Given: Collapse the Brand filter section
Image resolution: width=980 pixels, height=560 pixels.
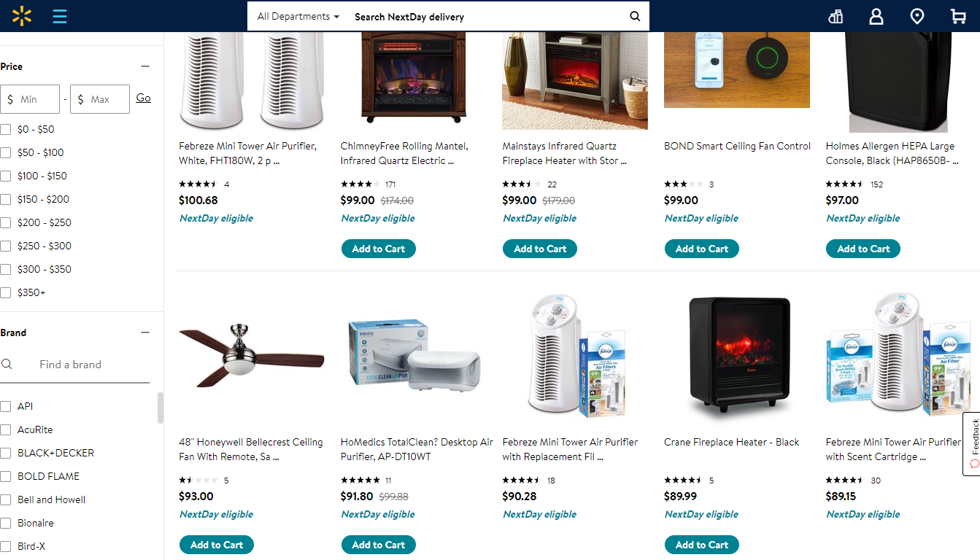Looking at the screenshot, I should click(145, 332).
